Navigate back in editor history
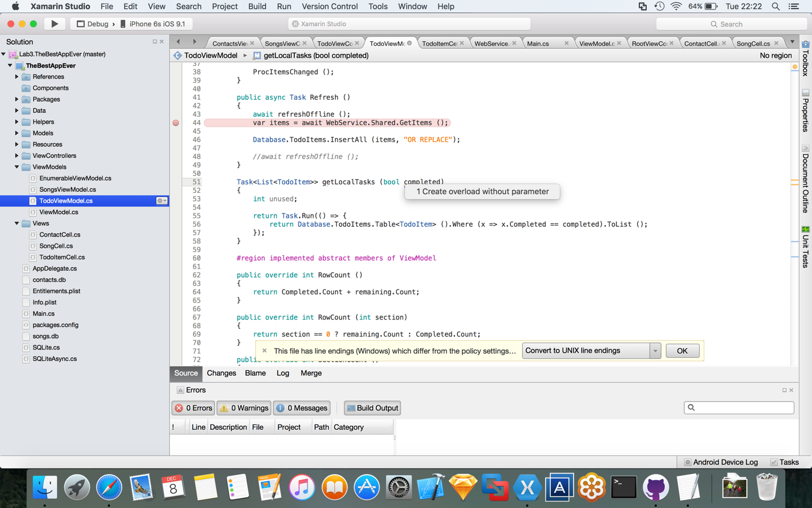The width and height of the screenshot is (812, 508). point(178,42)
